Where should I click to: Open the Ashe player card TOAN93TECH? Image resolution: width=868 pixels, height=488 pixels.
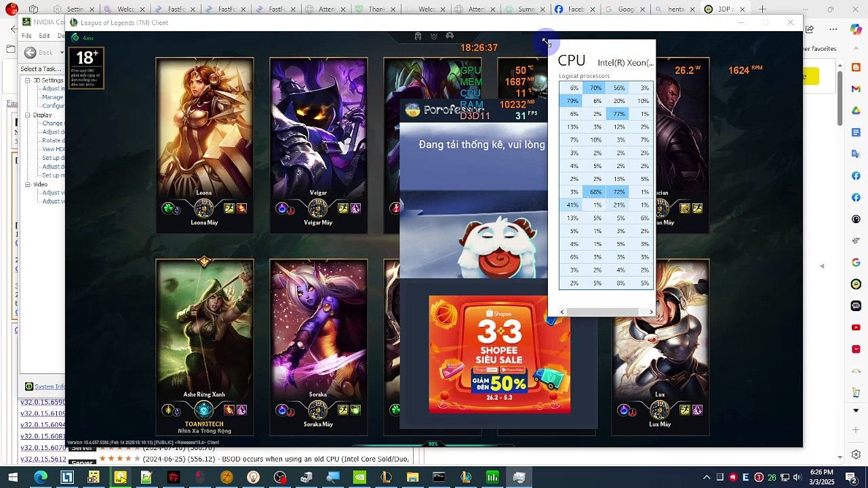click(x=204, y=346)
